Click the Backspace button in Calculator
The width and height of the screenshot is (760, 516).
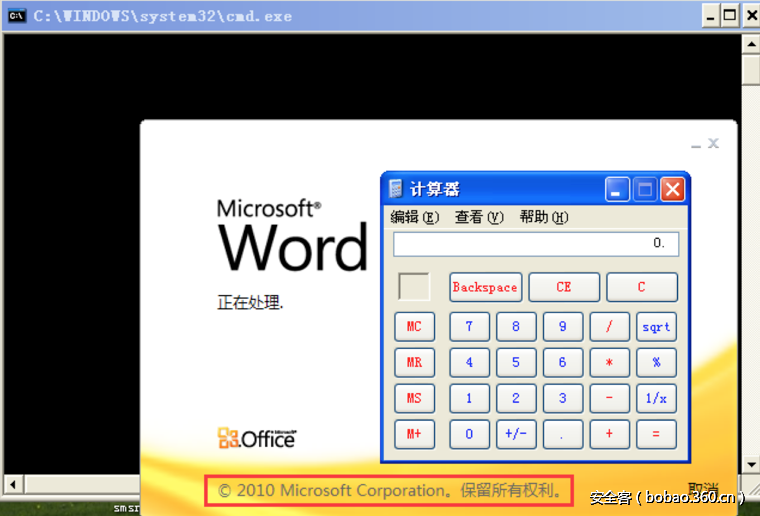pos(486,287)
